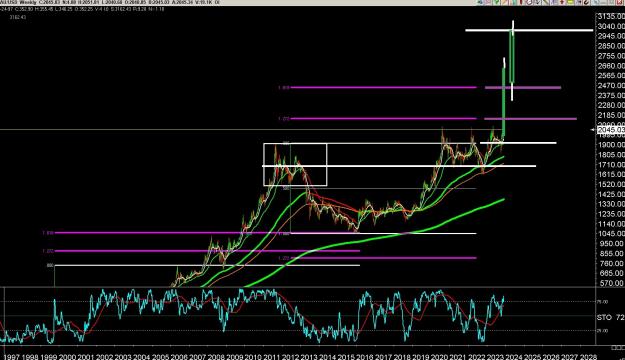The image size is (625, 360).
Task: Select the 2001 year label on time axis
Action: pyautogui.click(x=85, y=356)
